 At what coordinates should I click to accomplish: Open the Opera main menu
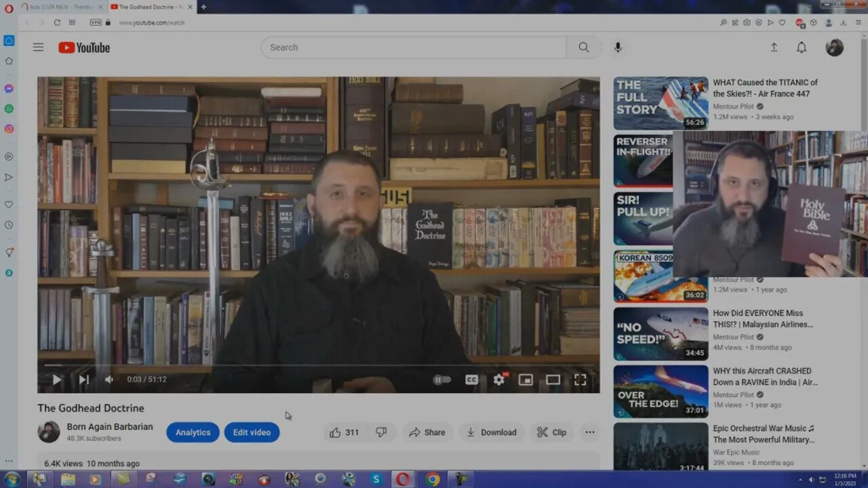(8, 8)
